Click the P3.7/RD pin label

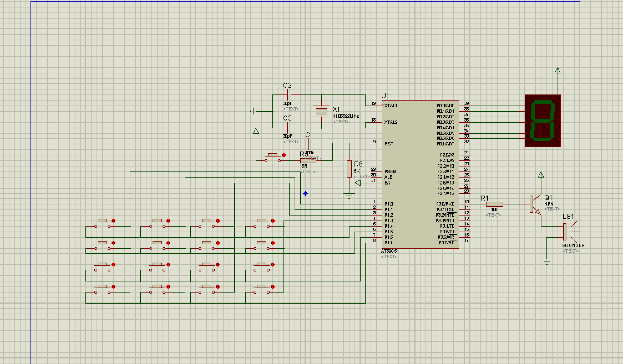pos(447,243)
